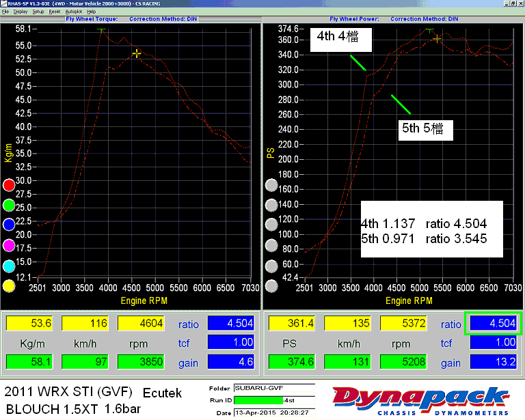Toggle the yellow run selector circle
This screenshot has height=420, width=525.
9,286
